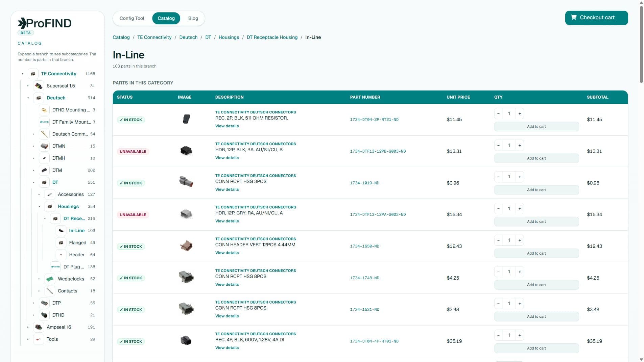Decrease quantity for 1734-1019-ND
Viewport: 644px width, 362px height.
pyautogui.click(x=498, y=177)
